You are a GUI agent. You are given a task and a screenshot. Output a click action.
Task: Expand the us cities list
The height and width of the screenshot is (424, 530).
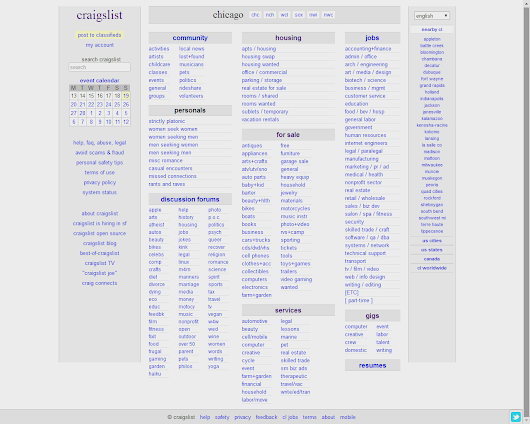[x=432, y=241]
